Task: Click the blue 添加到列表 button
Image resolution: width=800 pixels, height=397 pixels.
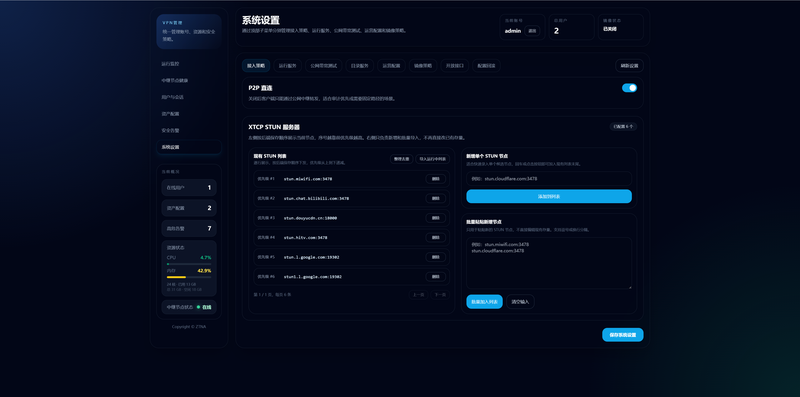Action: 549,196
